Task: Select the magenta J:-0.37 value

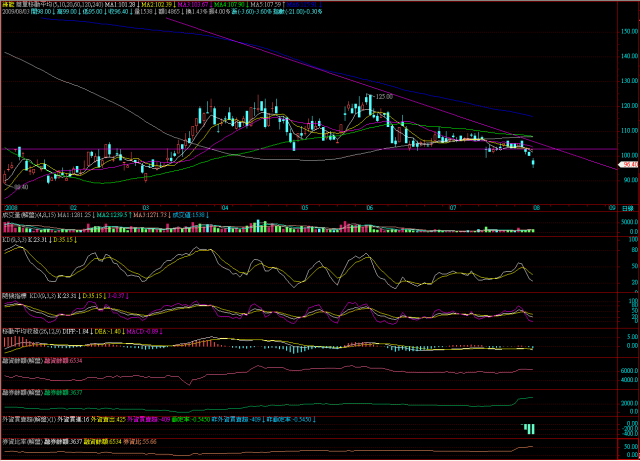Action: coord(116,296)
